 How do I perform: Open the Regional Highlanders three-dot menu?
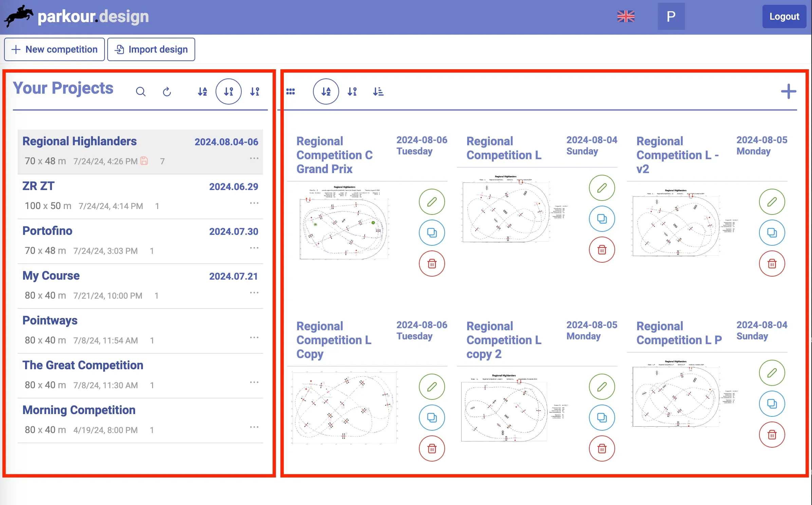(254, 158)
